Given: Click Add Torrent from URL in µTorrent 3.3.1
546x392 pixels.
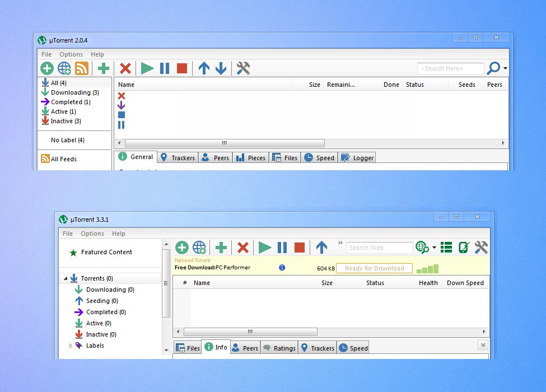Looking at the screenshot, I should click(x=199, y=248).
